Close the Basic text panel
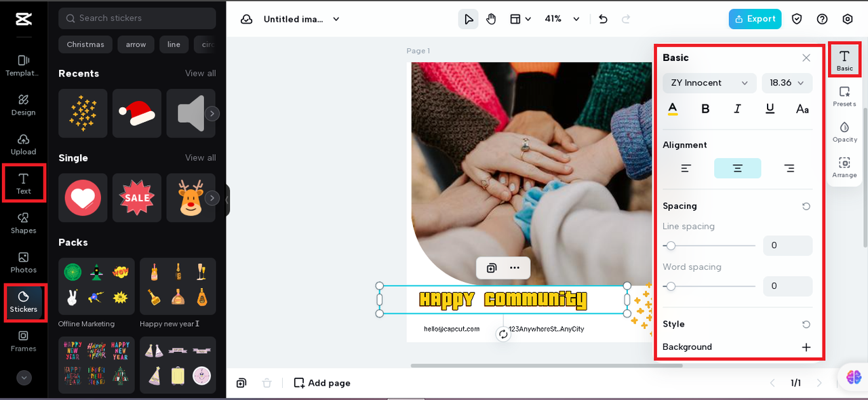This screenshot has height=400, width=868. (806, 58)
